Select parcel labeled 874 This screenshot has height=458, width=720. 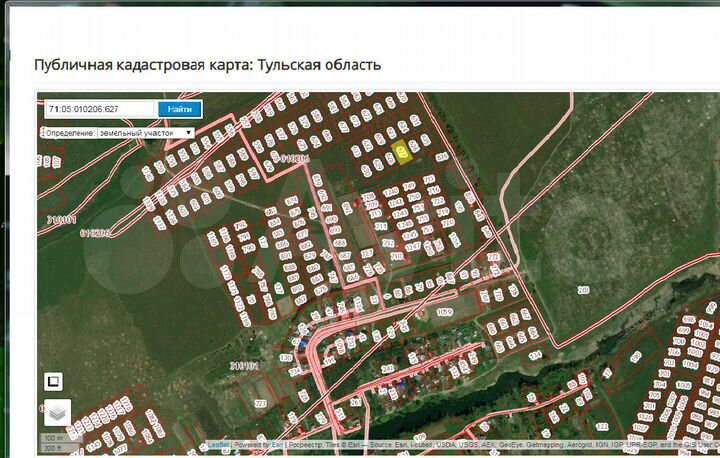click(x=292, y=201)
